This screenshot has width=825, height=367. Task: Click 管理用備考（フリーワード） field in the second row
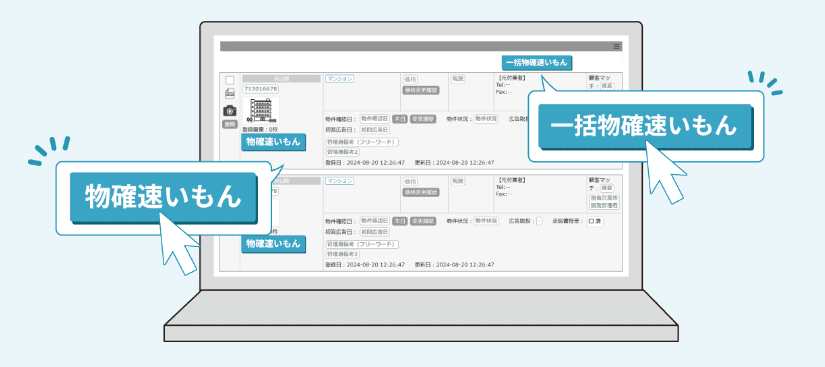click(x=363, y=244)
